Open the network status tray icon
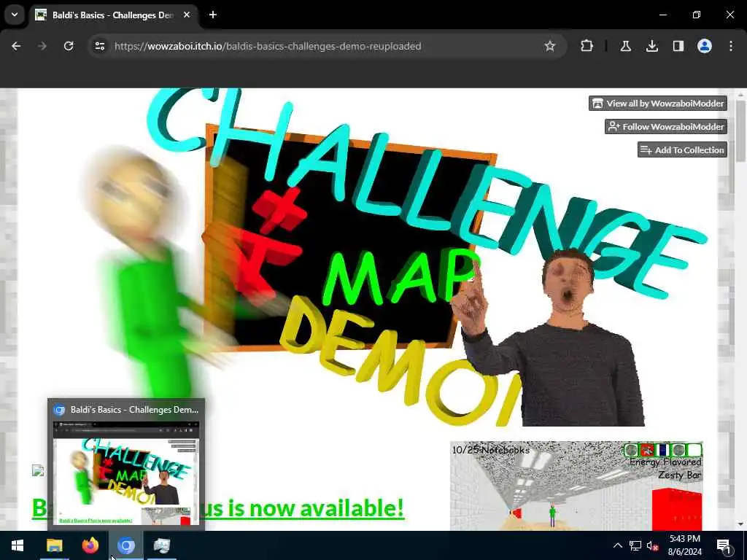The width and height of the screenshot is (747, 560). click(635, 545)
